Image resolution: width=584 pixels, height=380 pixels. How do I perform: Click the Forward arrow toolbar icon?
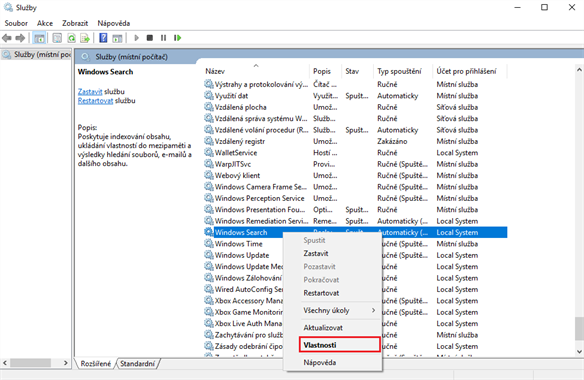point(20,38)
